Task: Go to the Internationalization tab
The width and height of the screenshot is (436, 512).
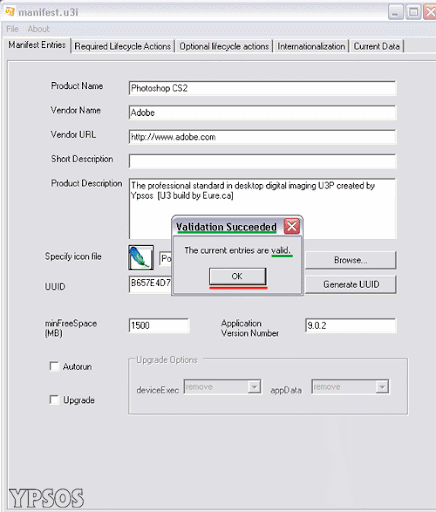Action: (311, 46)
